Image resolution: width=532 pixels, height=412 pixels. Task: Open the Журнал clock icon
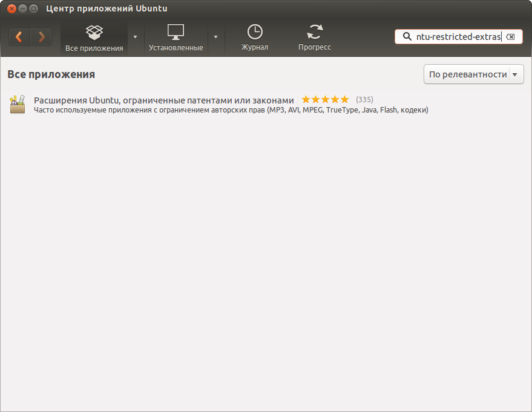point(255,32)
